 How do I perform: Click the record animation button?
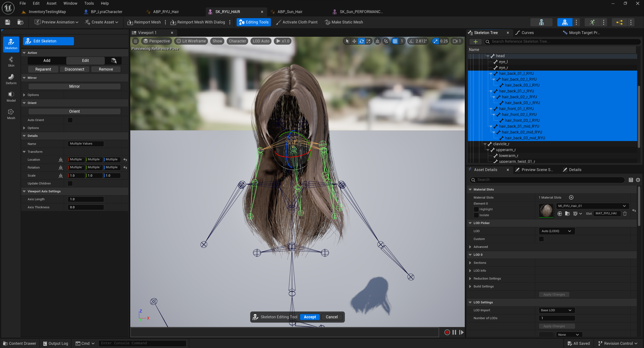(x=447, y=332)
